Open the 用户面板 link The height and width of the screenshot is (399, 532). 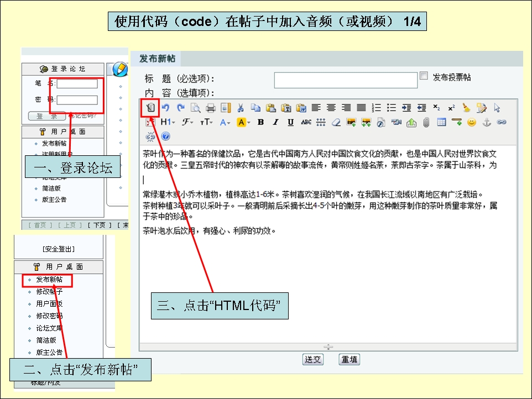[x=50, y=304]
